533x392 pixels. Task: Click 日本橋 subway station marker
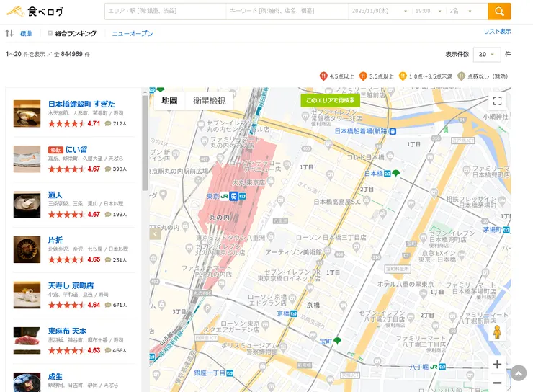tap(388, 174)
